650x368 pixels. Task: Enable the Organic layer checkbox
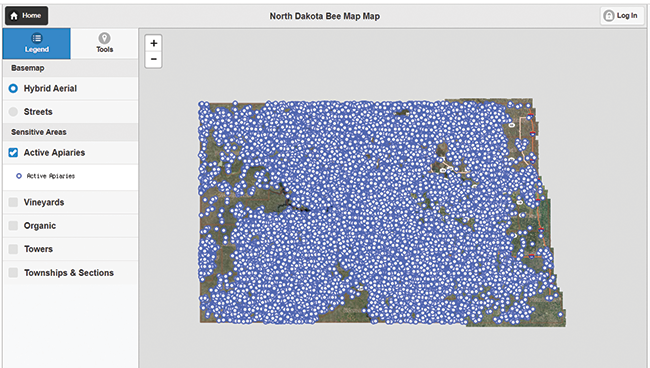[x=13, y=225]
